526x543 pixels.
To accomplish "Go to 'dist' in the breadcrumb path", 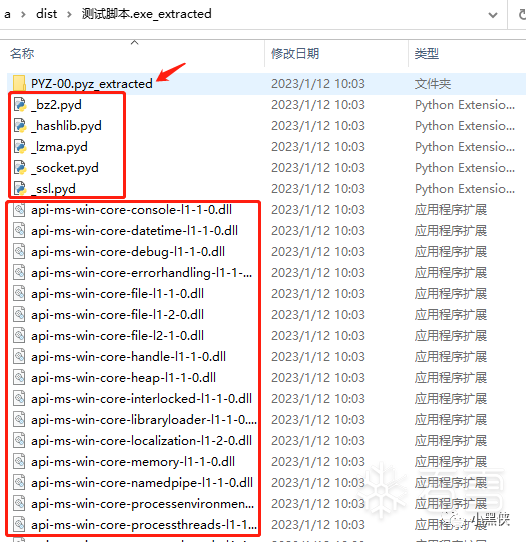I will pos(46,14).
